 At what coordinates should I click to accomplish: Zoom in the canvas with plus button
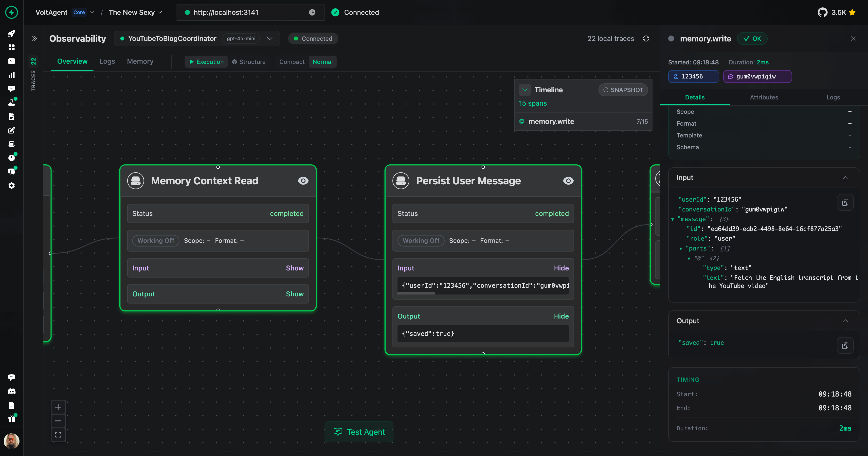tap(58, 407)
